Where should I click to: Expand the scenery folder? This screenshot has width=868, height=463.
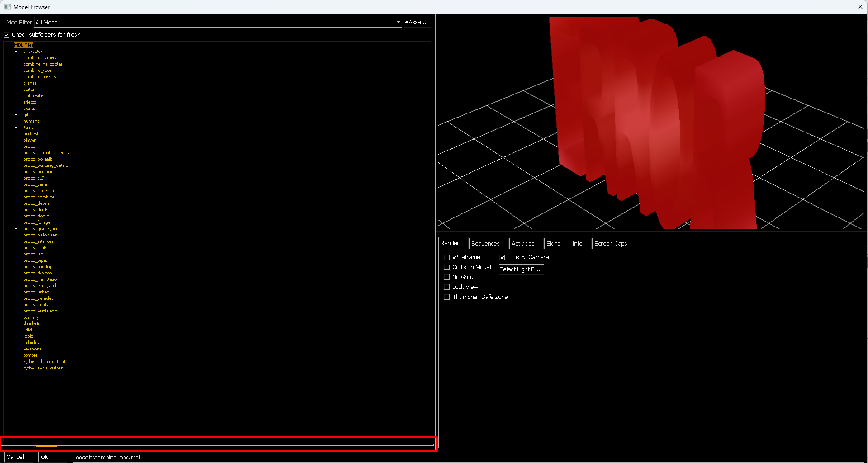pyautogui.click(x=16, y=317)
